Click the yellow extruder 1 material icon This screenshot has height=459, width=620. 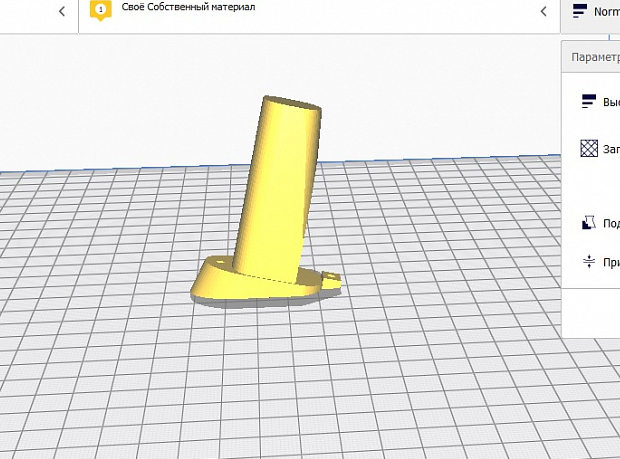[100, 9]
